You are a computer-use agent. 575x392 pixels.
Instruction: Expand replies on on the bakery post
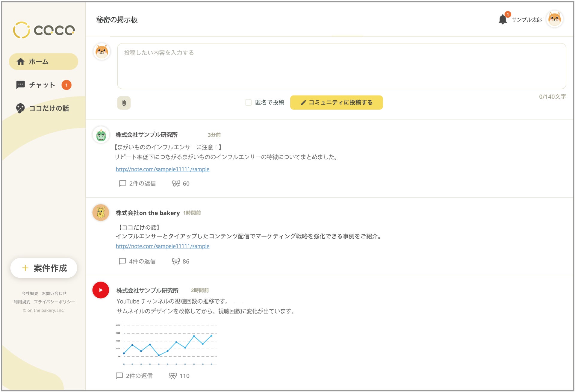[138, 261]
